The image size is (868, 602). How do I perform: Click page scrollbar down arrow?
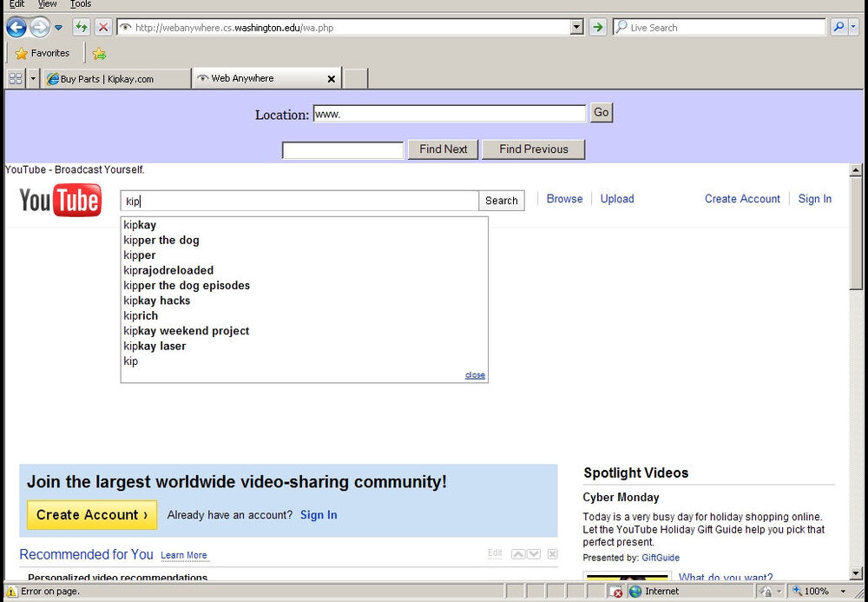856,573
